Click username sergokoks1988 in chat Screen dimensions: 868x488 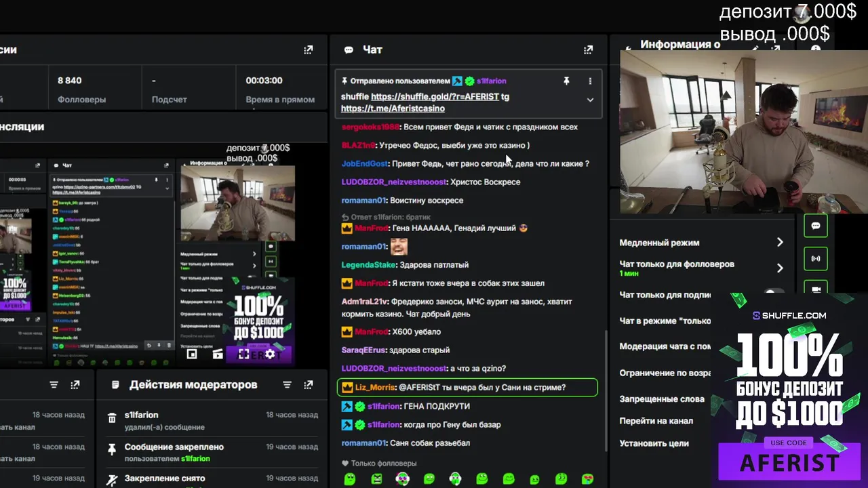(370, 127)
